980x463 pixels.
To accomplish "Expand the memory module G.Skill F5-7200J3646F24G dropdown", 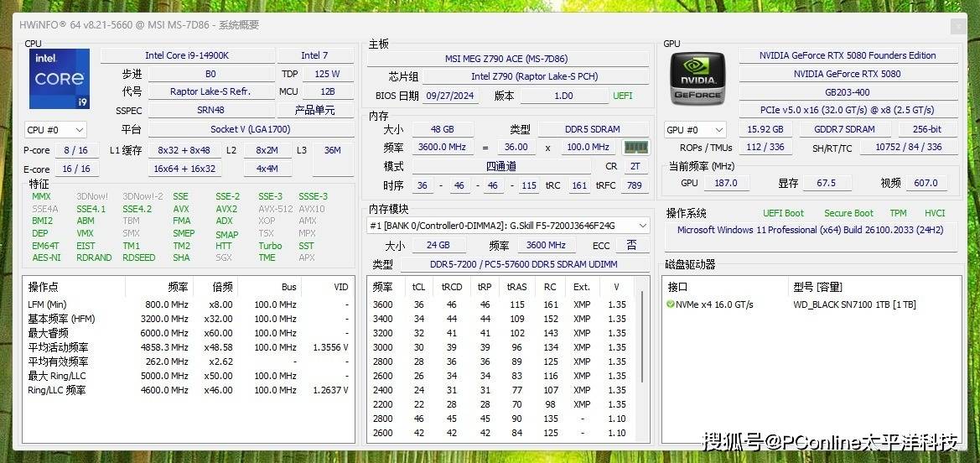I will (508, 226).
